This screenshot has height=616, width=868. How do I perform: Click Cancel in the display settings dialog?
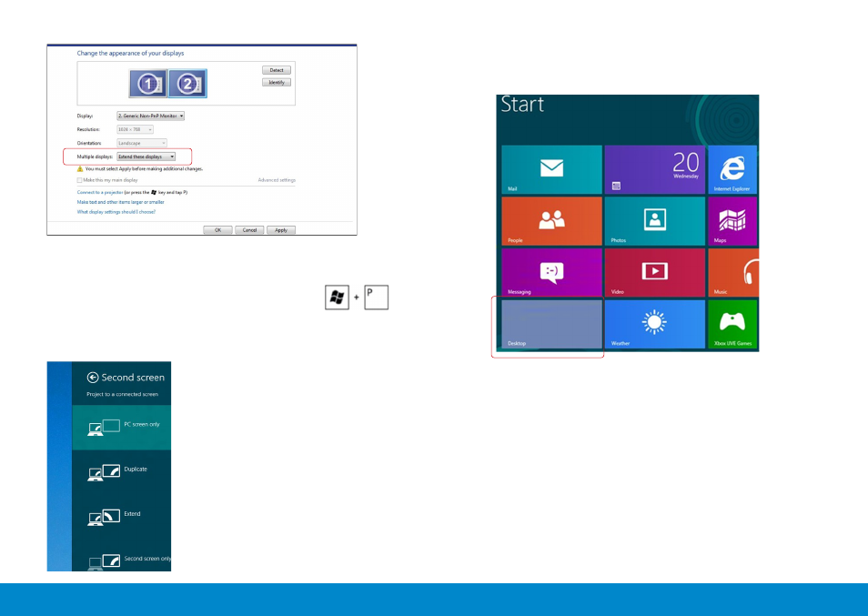coord(249,229)
